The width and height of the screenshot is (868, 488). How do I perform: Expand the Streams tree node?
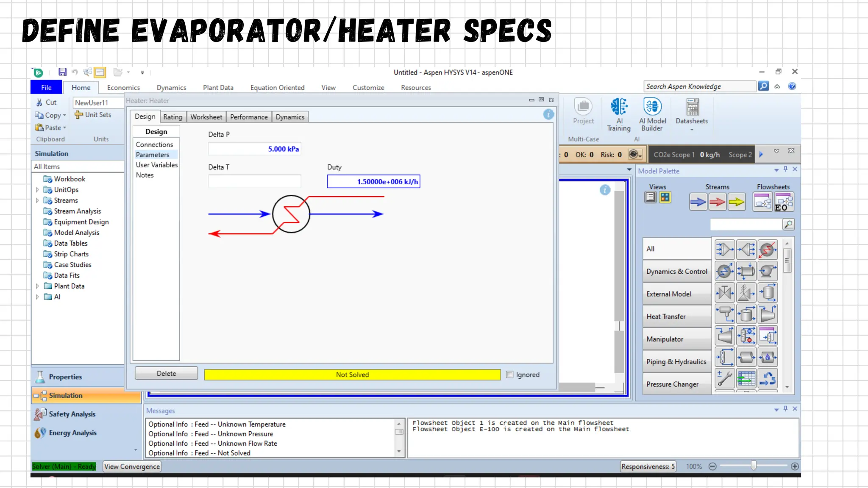37,200
